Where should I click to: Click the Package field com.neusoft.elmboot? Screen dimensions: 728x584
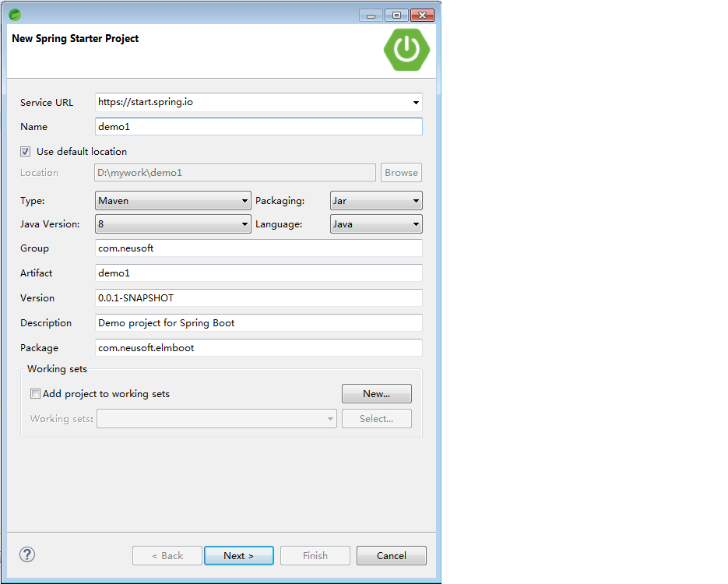pos(258,348)
